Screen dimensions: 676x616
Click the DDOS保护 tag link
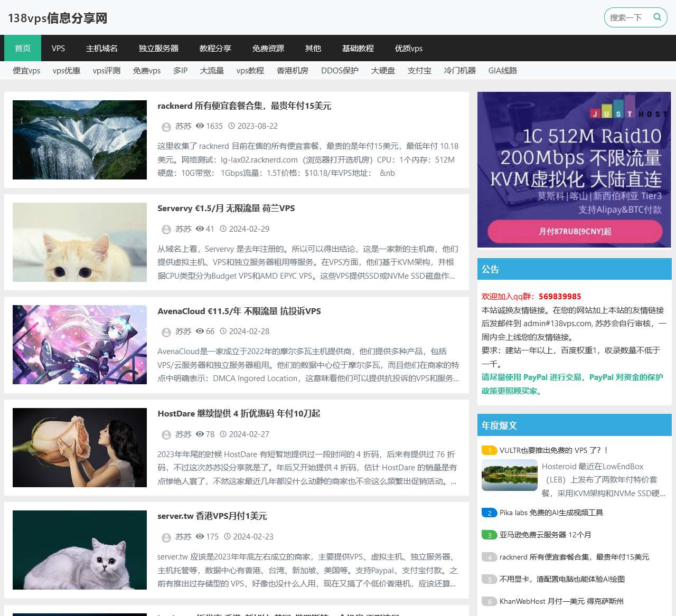(x=340, y=70)
